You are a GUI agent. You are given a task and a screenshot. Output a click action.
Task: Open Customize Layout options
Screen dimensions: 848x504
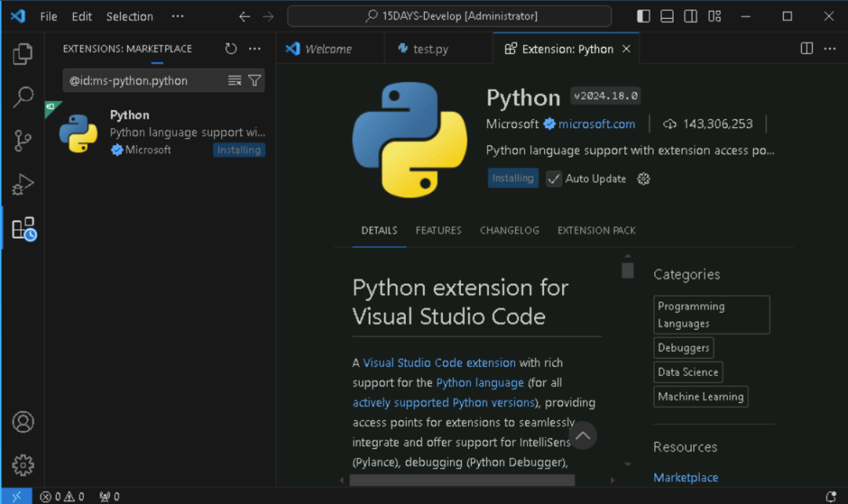click(x=715, y=16)
